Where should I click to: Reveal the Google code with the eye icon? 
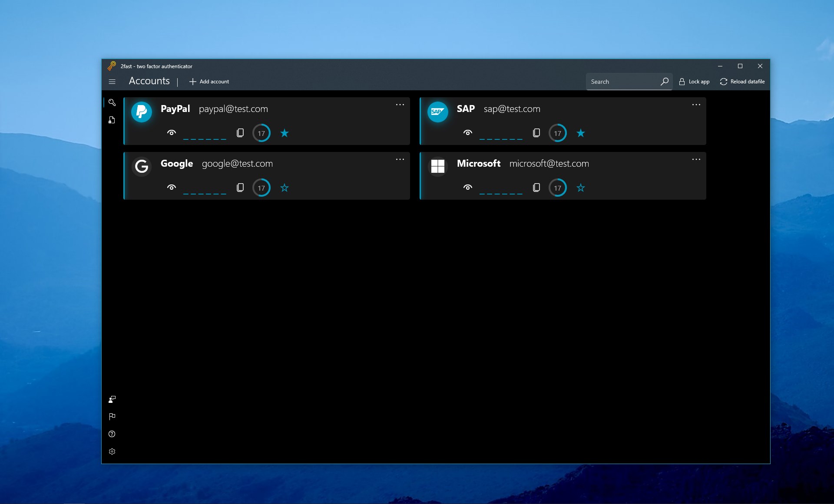[x=171, y=188]
